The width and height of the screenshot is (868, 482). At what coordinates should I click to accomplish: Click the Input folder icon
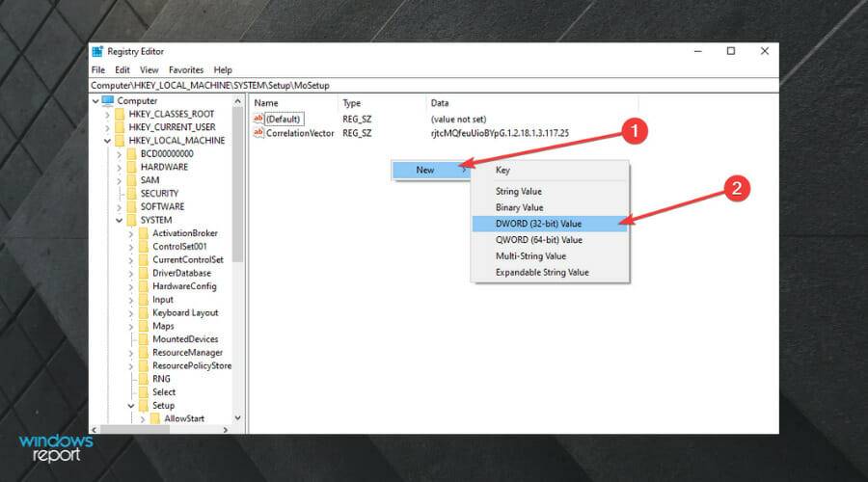click(144, 300)
